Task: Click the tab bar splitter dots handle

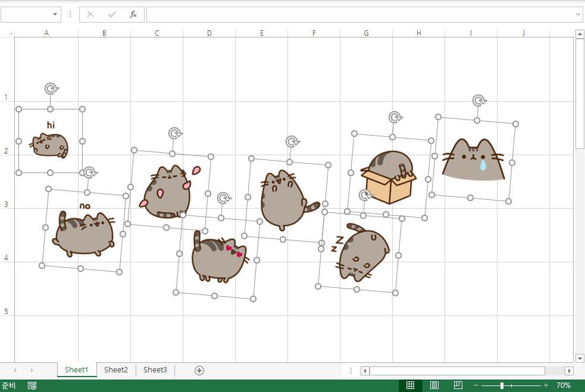Action: click(351, 371)
